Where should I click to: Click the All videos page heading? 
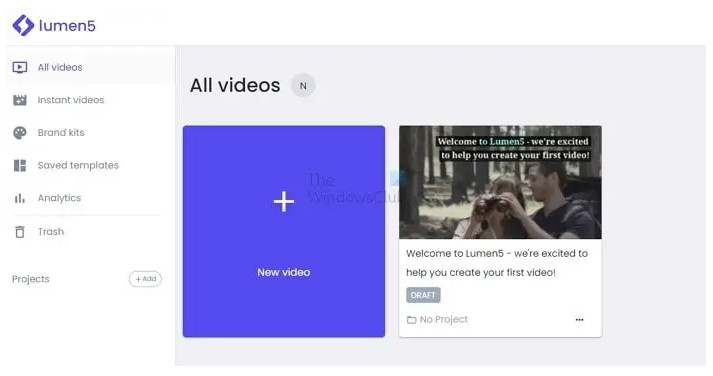235,85
